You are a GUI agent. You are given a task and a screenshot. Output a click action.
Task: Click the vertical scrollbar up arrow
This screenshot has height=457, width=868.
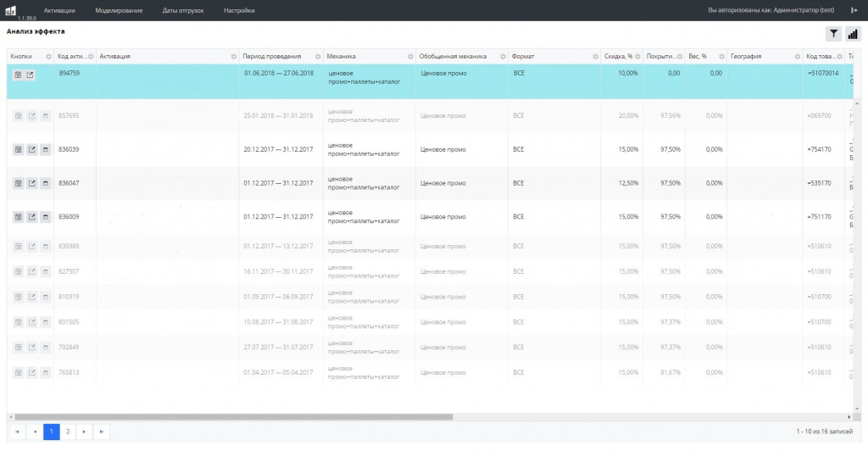857,103
